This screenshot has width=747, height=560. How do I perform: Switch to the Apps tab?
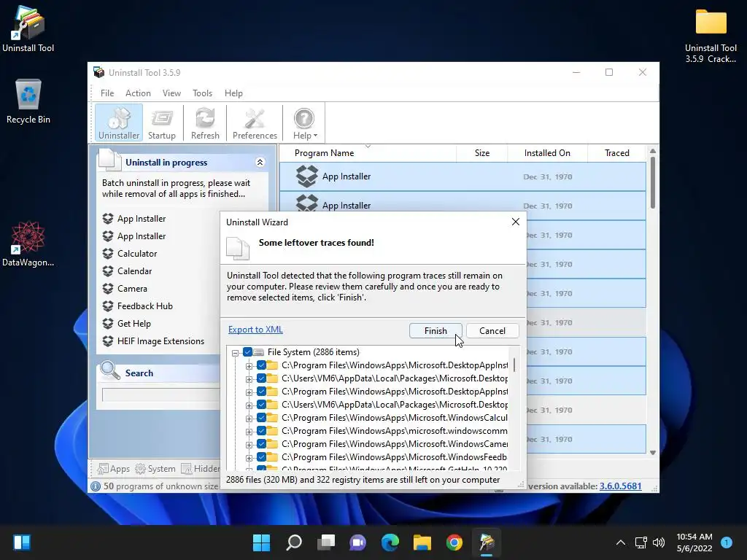tap(113, 469)
